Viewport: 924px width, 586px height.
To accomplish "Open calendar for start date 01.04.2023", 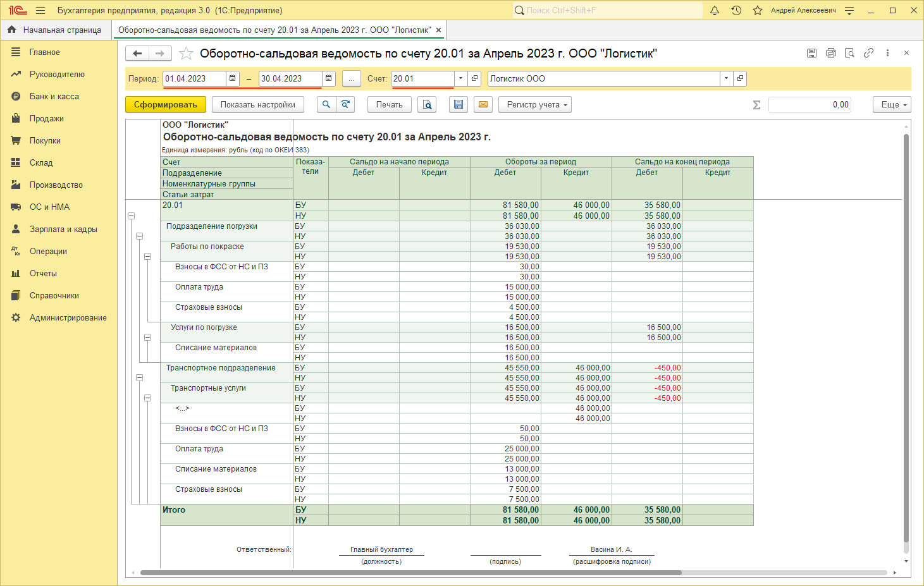I will coord(233,78).
